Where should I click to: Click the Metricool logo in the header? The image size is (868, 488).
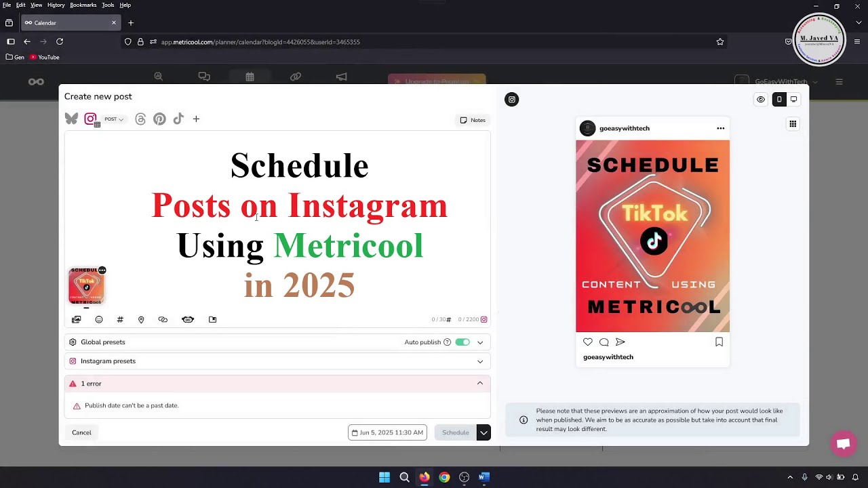(36, 82)
